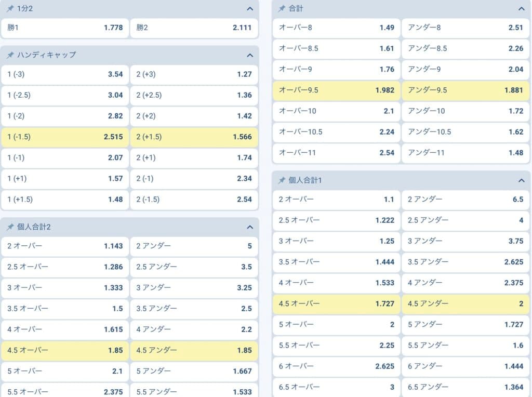Select 勝1 odds 1.778
Image resolution: width=532 pixels, height=397 pixels.
[x=65, y=28]
